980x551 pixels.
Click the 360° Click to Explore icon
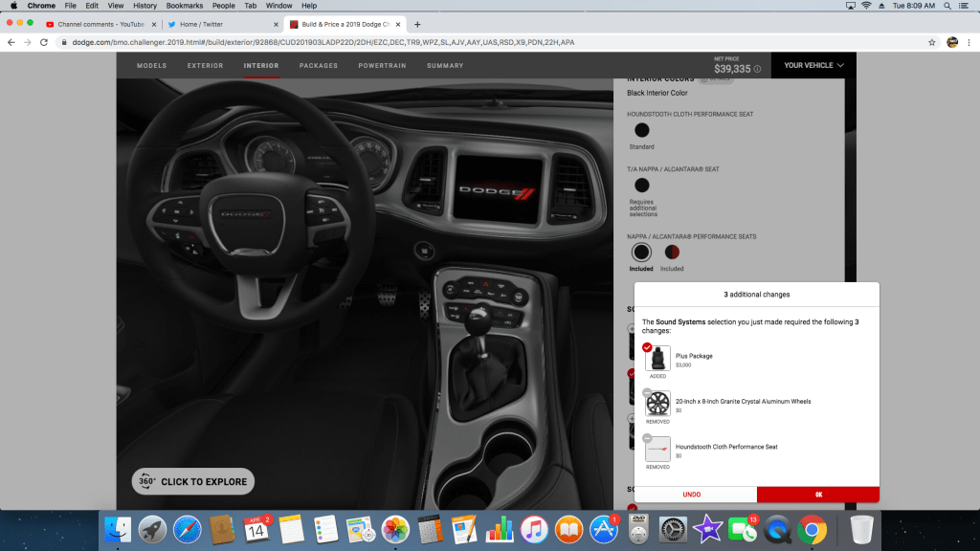[x=145, y=481]
